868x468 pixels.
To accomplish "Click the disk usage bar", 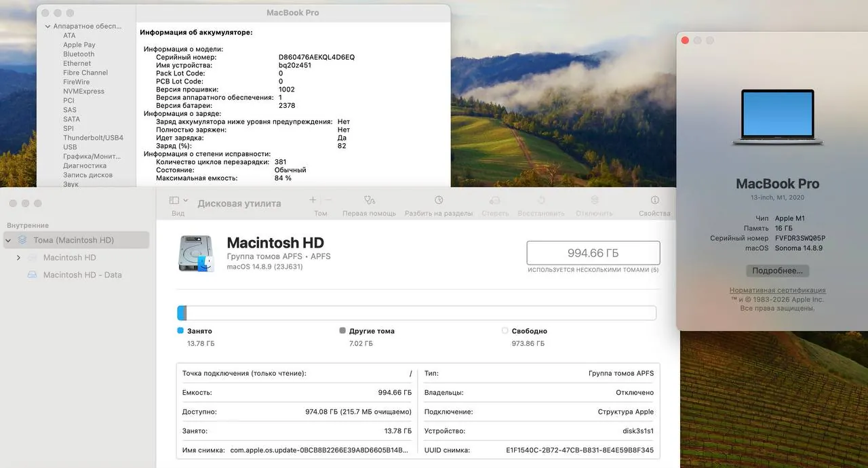I will coord(416,313).
